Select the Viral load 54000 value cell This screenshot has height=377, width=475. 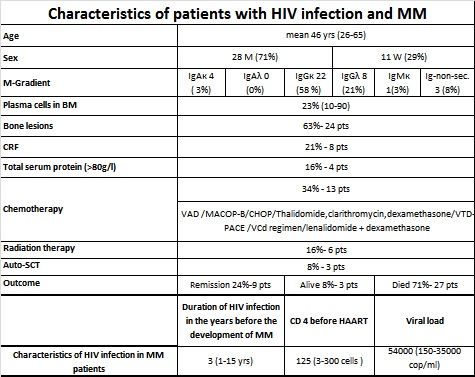[425, 361]
